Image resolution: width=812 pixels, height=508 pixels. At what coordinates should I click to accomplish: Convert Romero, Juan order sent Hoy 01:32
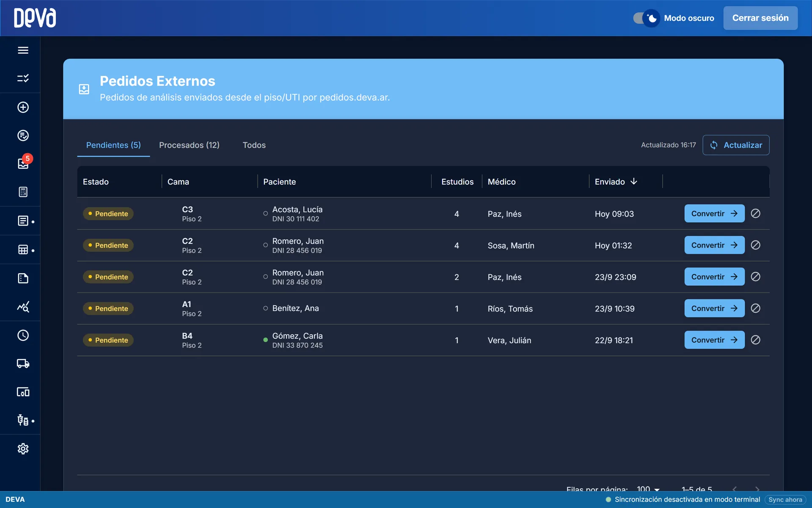[714, 245]
